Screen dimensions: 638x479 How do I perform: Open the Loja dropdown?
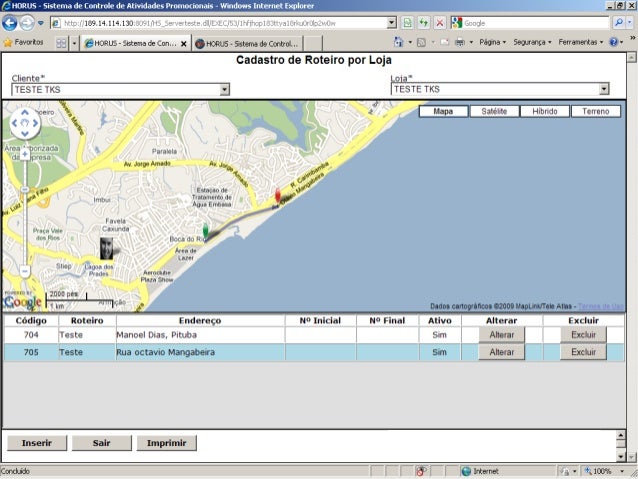tap(603, 89)
